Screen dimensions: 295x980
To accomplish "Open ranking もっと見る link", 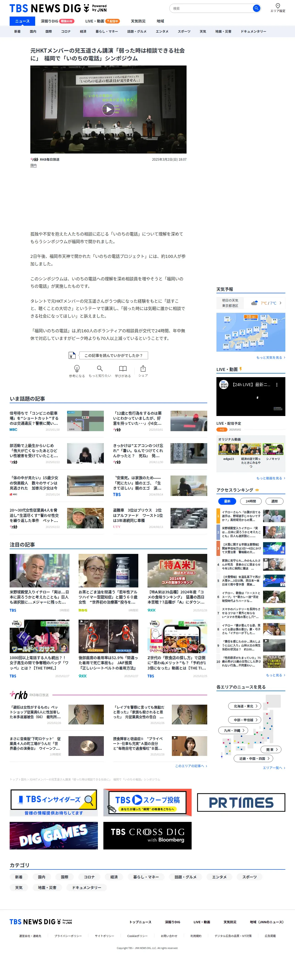I will coord(276,675).
